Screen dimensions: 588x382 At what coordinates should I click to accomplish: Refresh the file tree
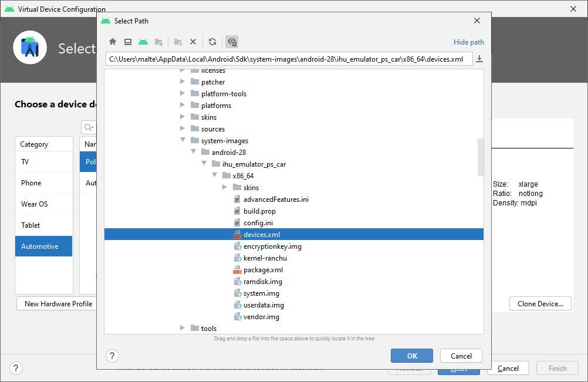pyautogui.click(x=212, y=42)
